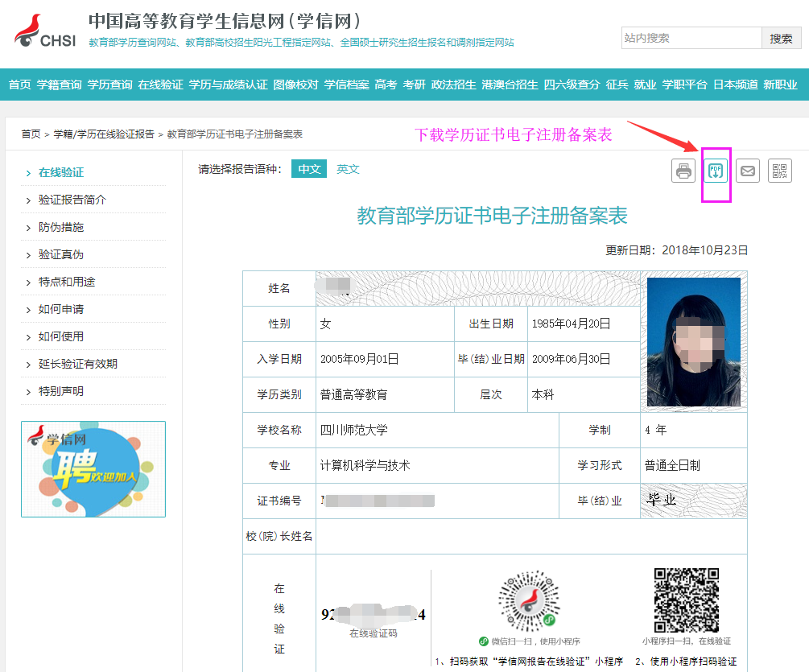The height and width of the screenshot is (672, 809).
Task: Download the report as PDF
Action: pyautogui.click(x=716, y=171)
